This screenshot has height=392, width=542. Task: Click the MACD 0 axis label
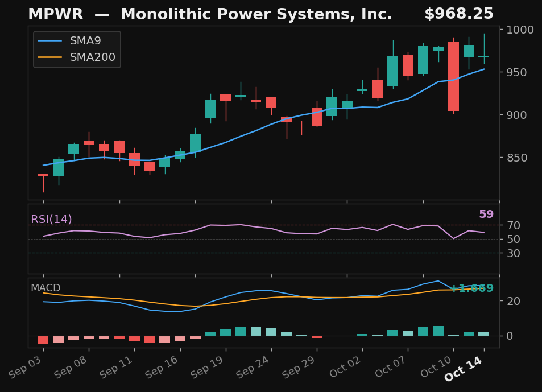point(510,336)
